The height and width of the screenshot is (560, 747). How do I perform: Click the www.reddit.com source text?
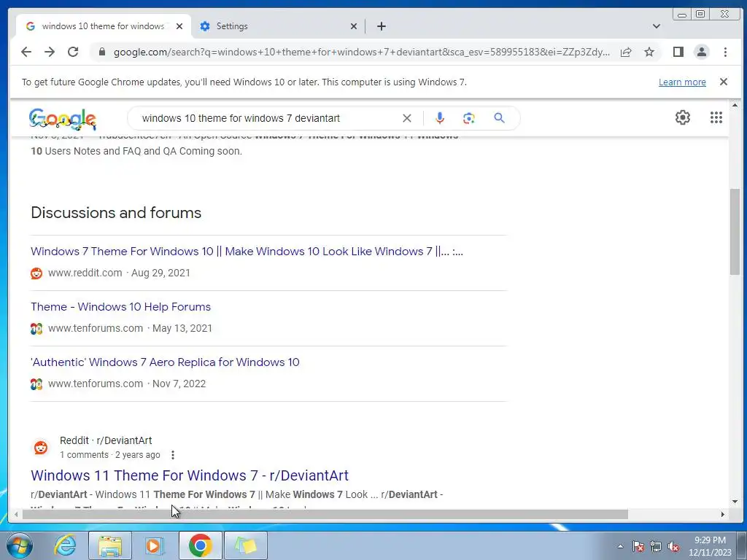coord(85,273)
